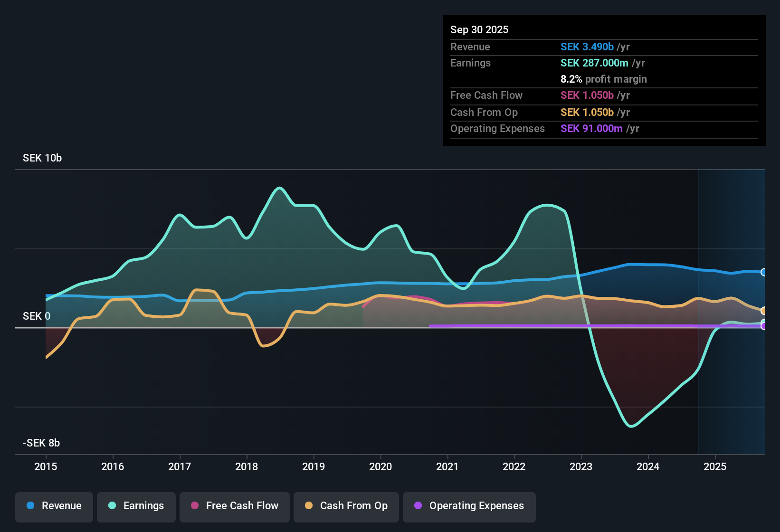Click the orange Cash From Op dot
Image resolution: width=780 pixels, height=532 pixels.
(x=309, y=506)
